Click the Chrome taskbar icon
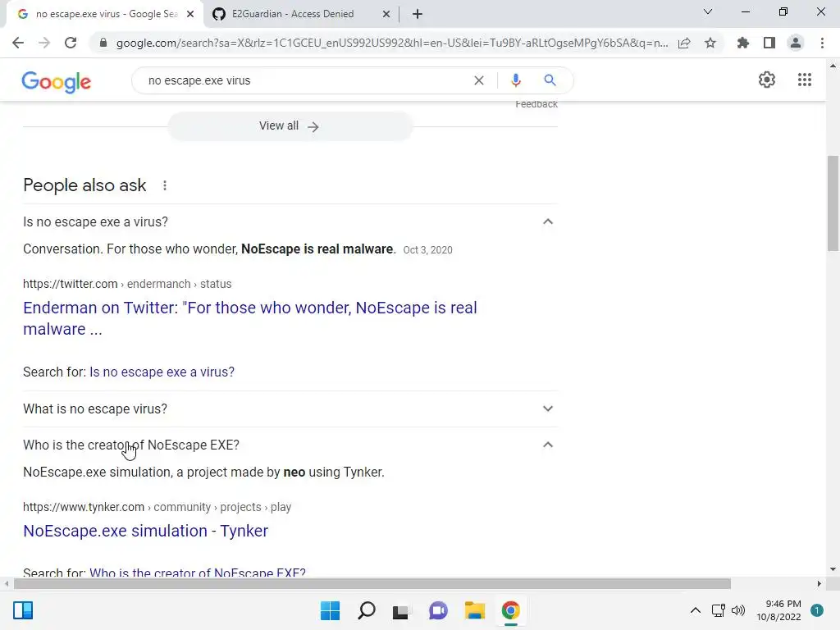This screenshot has width=840, height=630. [x=510, y=610]
